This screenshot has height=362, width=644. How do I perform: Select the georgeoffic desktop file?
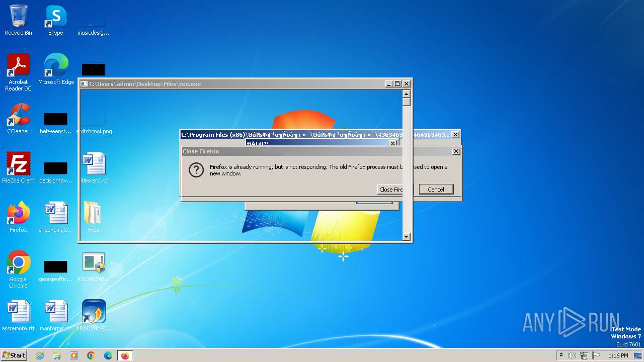point(55,269)
